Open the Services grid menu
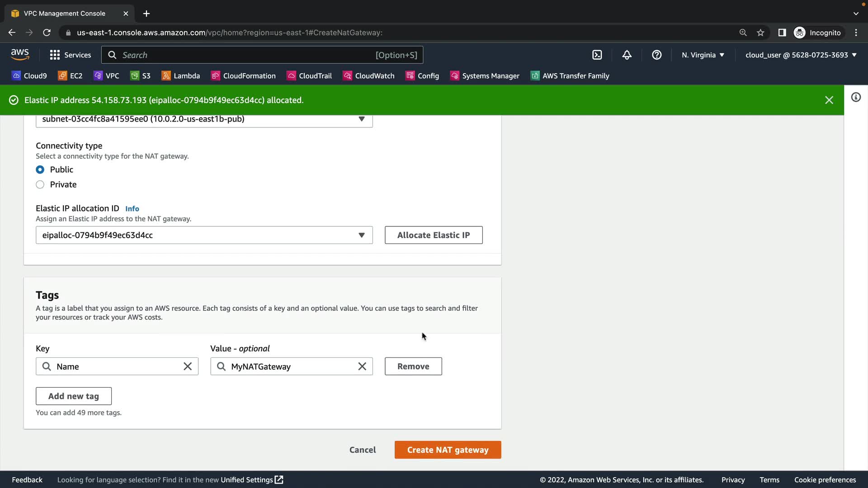Image resolution: width=868 pixels, height=488 pixels. tap(70, 55)
